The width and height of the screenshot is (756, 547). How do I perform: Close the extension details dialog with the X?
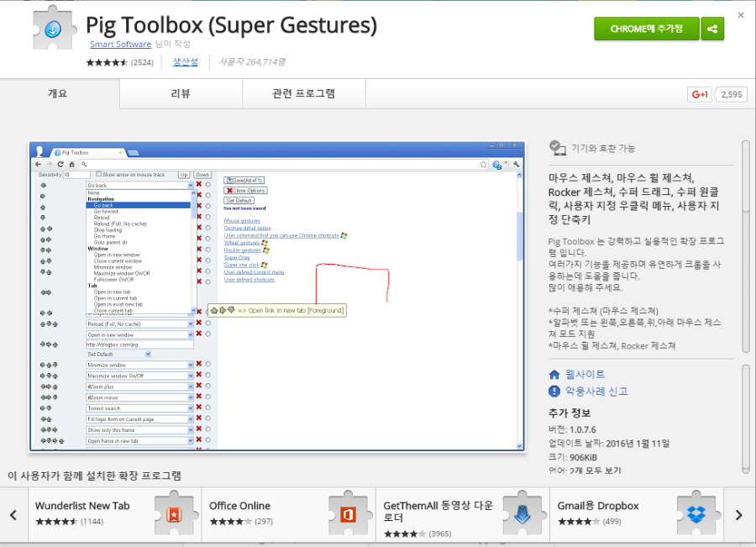(x=741, y=15)
